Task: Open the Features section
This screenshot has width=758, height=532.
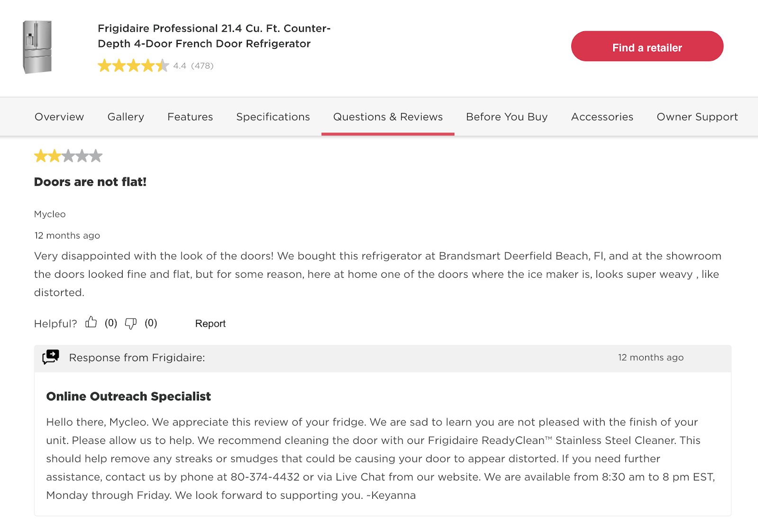Action: 189,117
